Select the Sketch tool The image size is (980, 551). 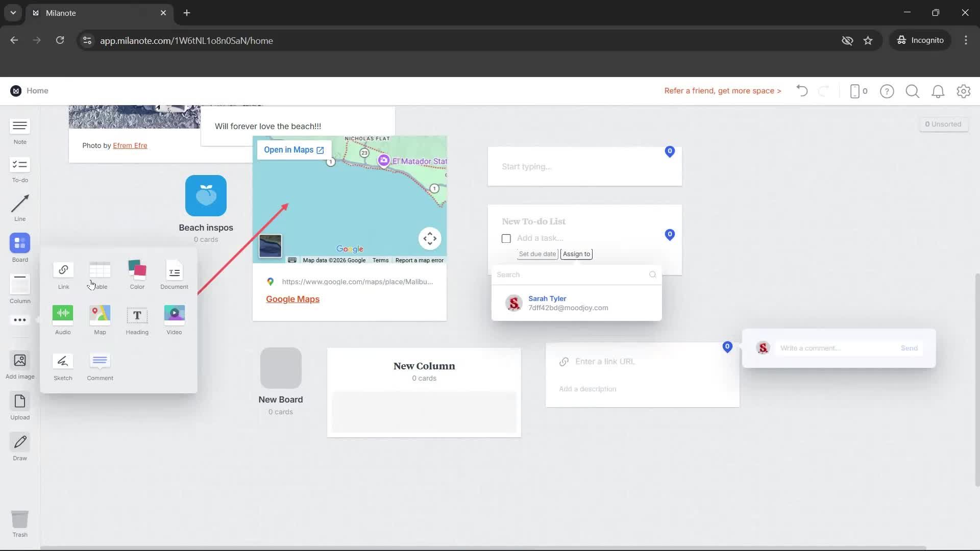pos(63,362)
